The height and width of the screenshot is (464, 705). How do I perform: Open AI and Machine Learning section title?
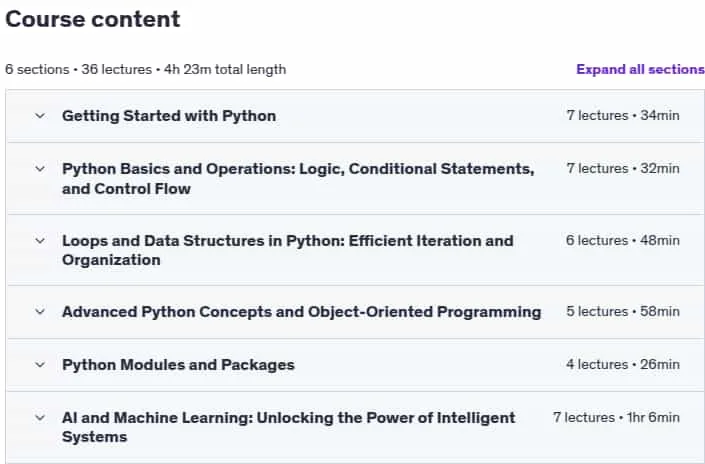[289, 427]
